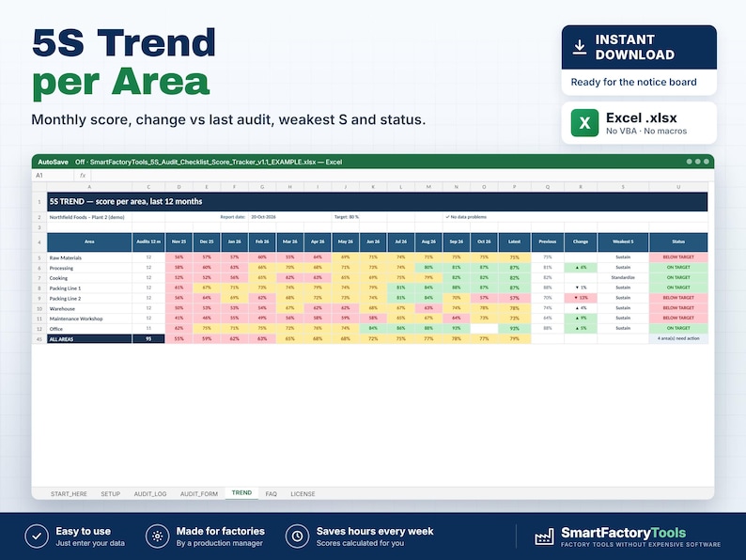
Task: Click the '4 area(s) need action' cell
Action: coord(678,339)
